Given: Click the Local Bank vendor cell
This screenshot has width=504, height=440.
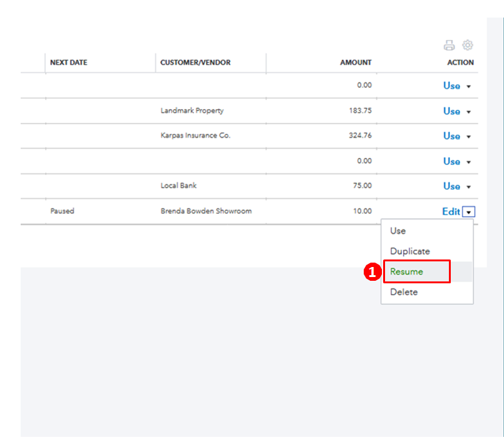Looking at the screenshot, I should coord(178,186).
